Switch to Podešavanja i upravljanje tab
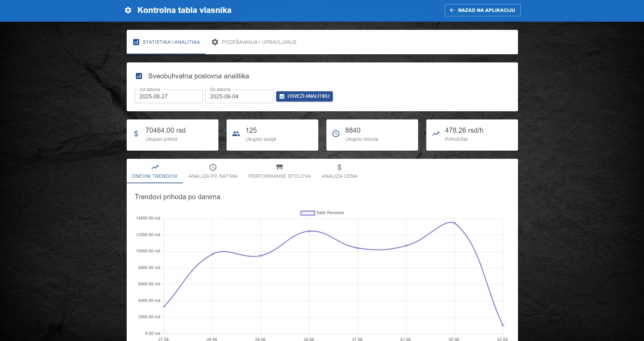644x341 pixels. point(254,42)
